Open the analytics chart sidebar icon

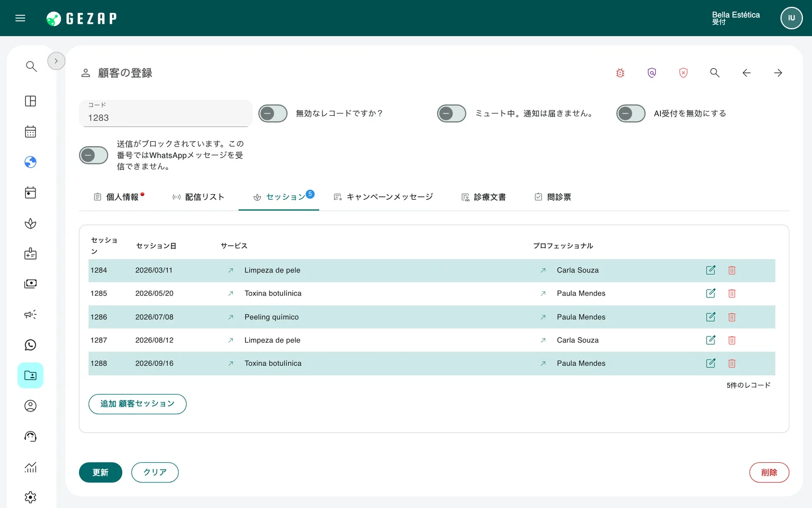tap(30, 467)
